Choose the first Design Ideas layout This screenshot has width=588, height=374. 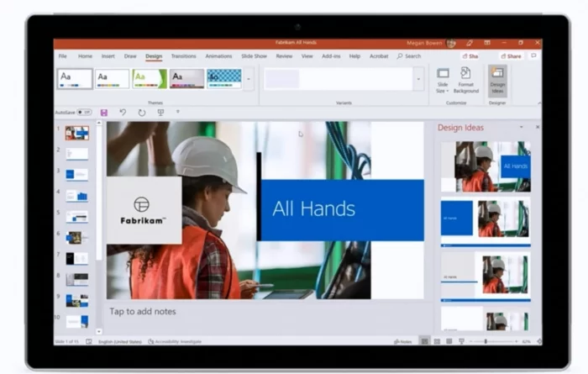[x=486, y=166]
